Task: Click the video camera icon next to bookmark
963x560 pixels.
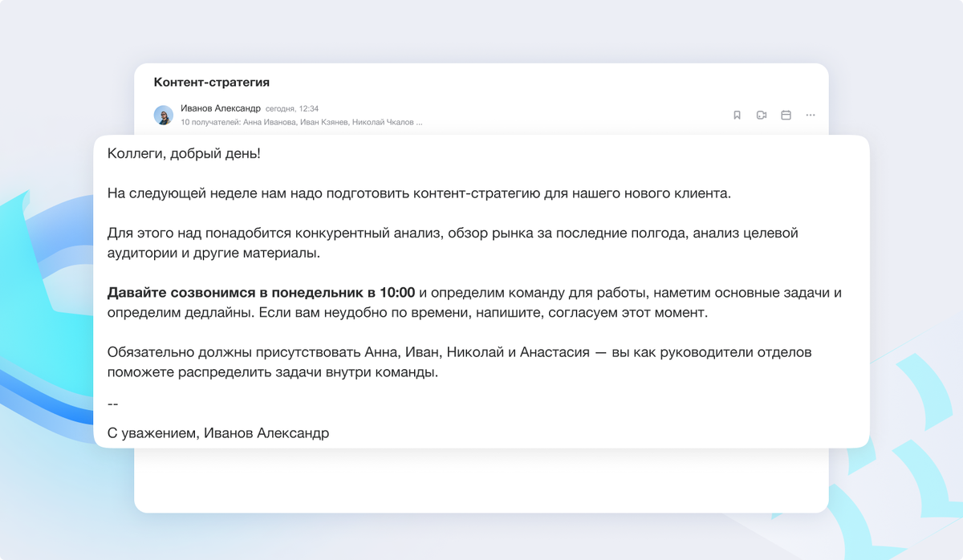Action: pos(761,115)
